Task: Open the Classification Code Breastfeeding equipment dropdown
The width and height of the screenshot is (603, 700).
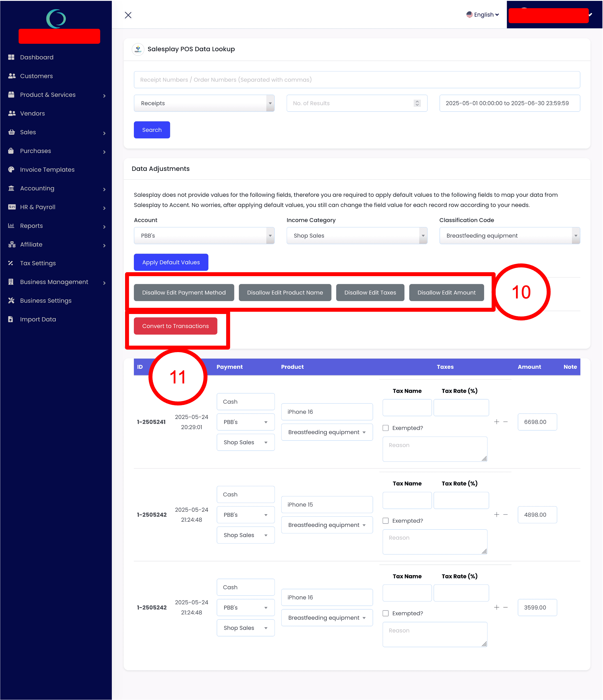Action: (510, 235)
